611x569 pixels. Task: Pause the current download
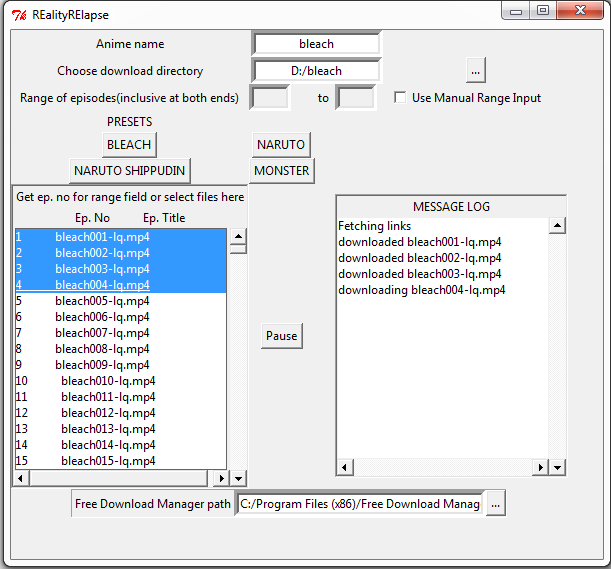(281, 336)
